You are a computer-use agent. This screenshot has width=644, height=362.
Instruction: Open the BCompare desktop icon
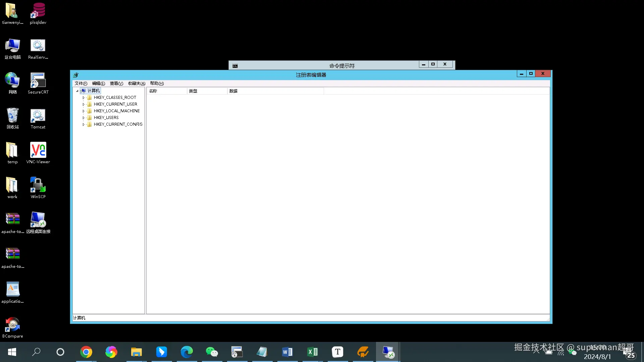(x=12, y=325)
